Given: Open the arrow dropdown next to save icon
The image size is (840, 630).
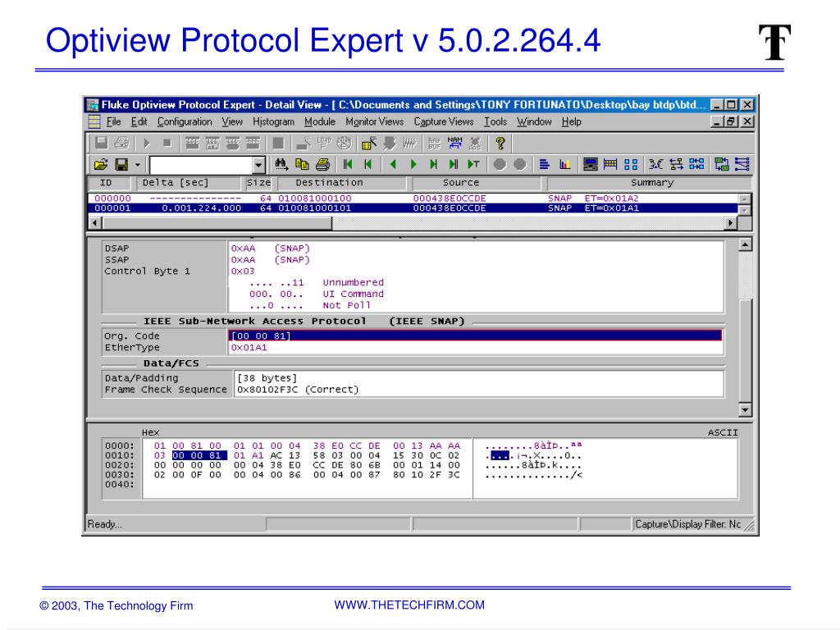Looking at the screenshot, I should pyautogui.click(x=138, y=165).
